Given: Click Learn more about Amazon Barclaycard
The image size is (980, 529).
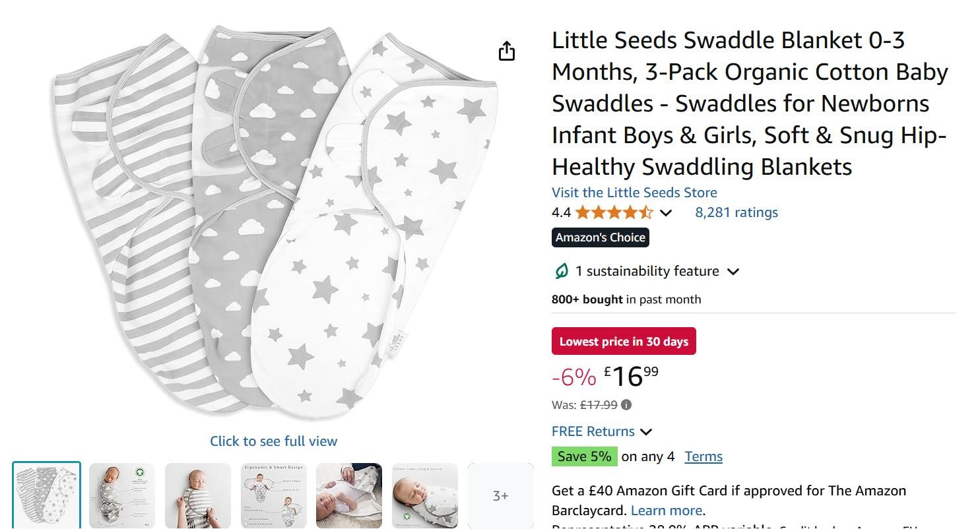Looking at the screenshot, I should tap(666, 511).
